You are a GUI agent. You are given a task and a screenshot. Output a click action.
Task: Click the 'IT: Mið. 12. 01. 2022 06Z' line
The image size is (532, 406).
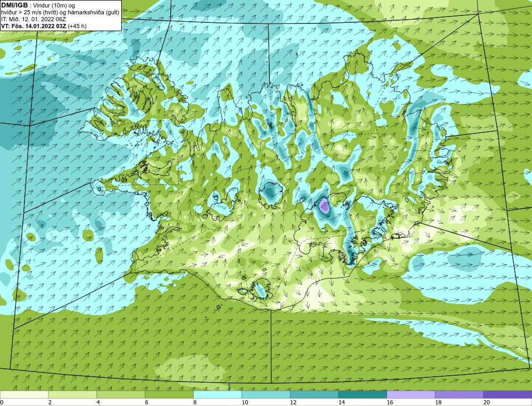(33, 19)
